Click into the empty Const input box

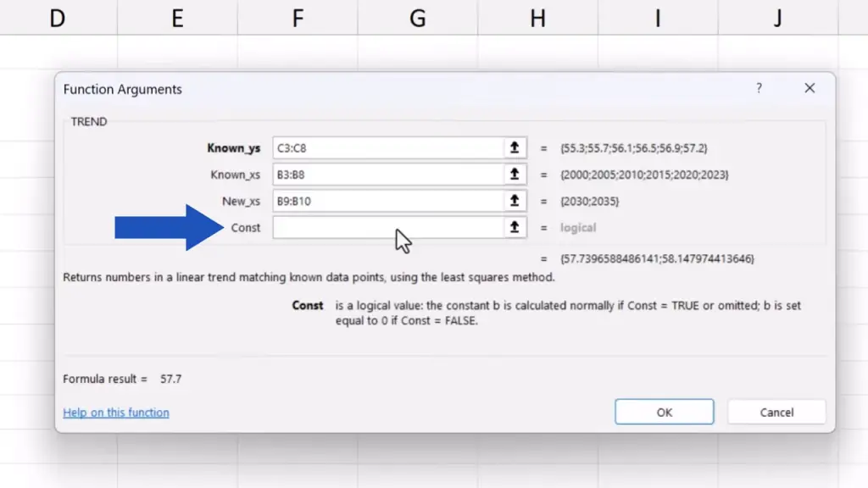(388, 227)
